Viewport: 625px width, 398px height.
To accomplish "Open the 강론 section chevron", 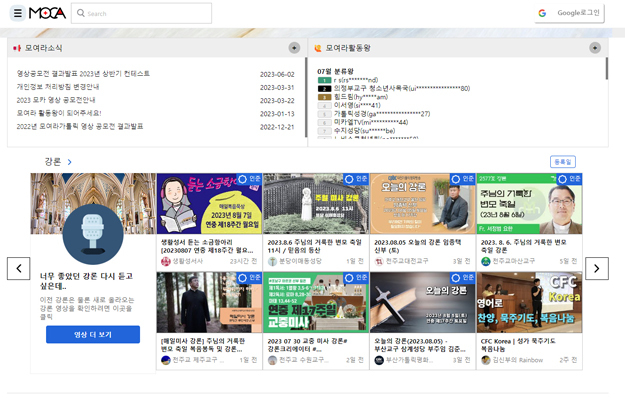I will point(69,162).
